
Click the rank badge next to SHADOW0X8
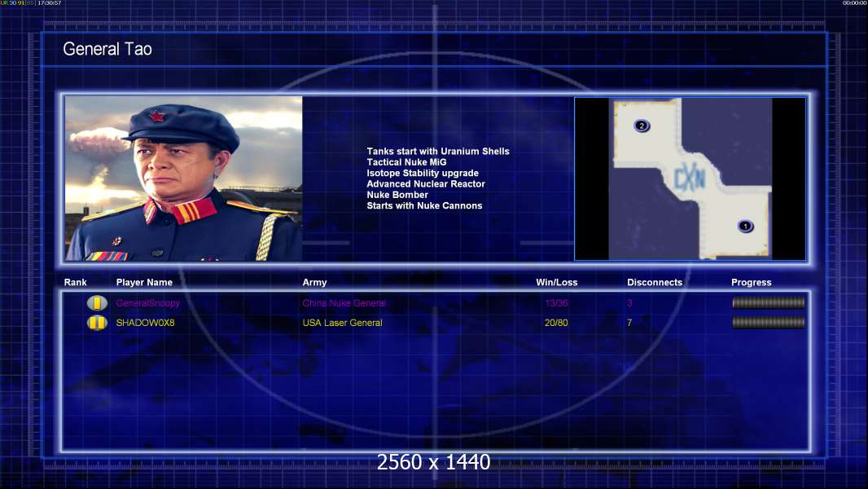tap(97, 322)
